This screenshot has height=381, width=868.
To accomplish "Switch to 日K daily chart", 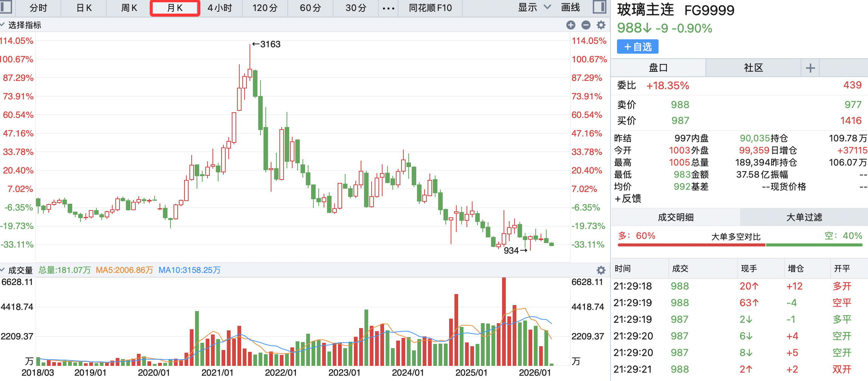I will click(84, 8).
